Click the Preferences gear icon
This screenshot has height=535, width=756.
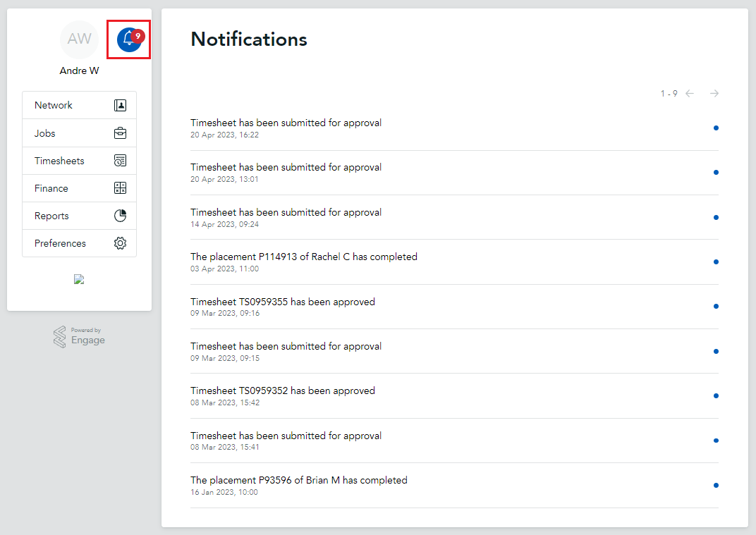click(x=120, y=243)
